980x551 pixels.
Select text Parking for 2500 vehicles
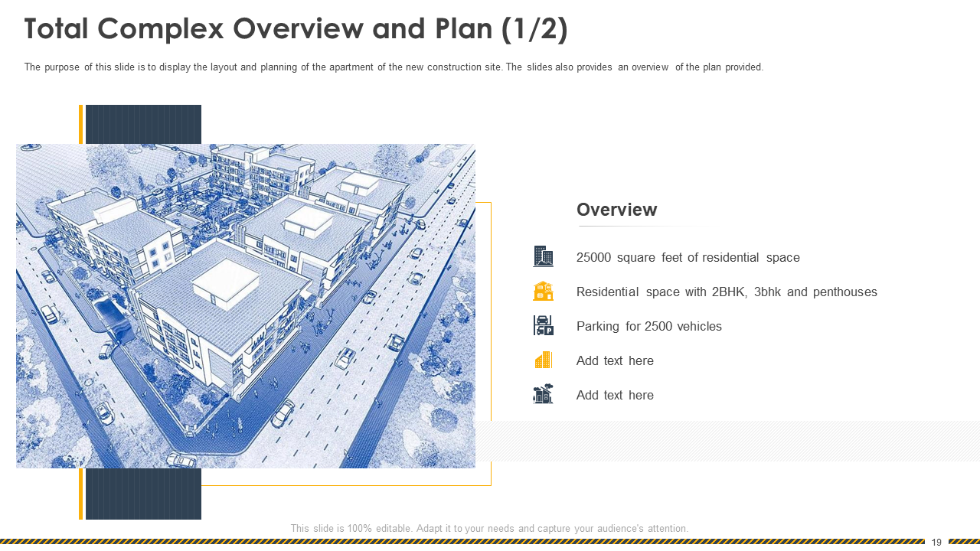(x=649, y=327)
